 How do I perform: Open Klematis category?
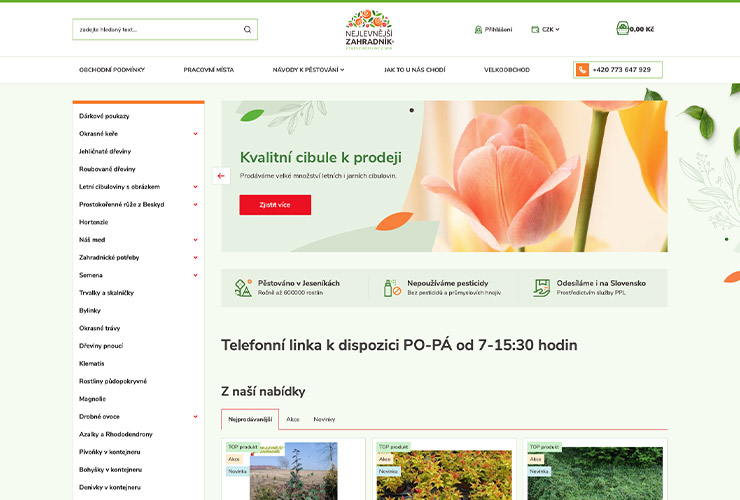click(x=92, y=364)
